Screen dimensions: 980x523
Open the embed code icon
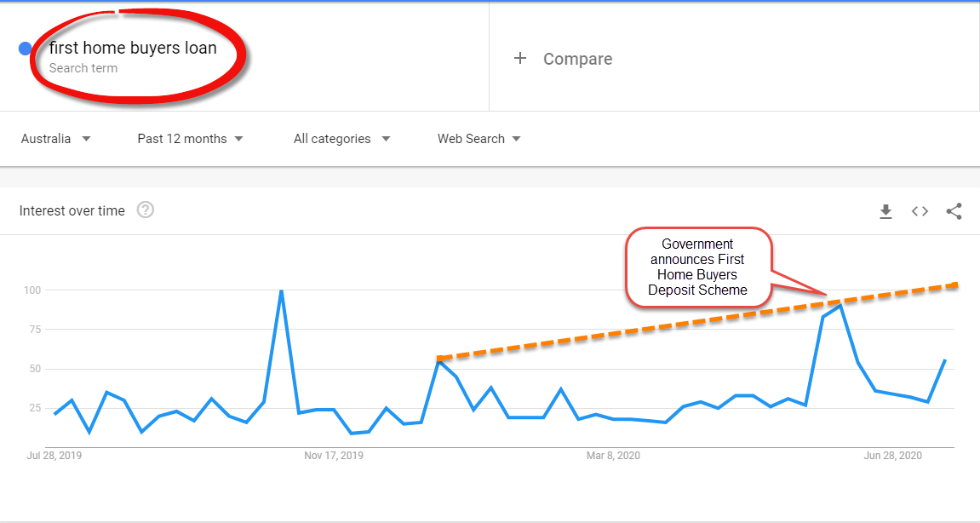(x=920, y=211)
